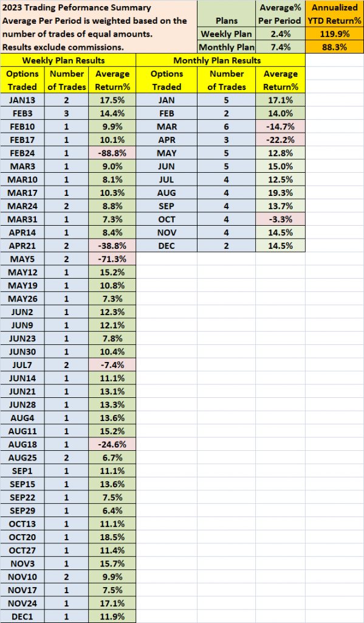This screenshot has height=623, width=364.
Task: Click the JAN13 options traded cell
Action: (22, 100)
